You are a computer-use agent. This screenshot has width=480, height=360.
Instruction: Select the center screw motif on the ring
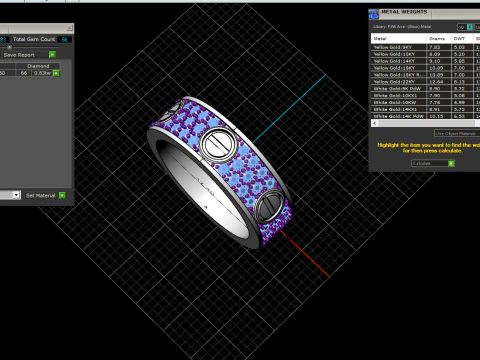tap(218, 144)
